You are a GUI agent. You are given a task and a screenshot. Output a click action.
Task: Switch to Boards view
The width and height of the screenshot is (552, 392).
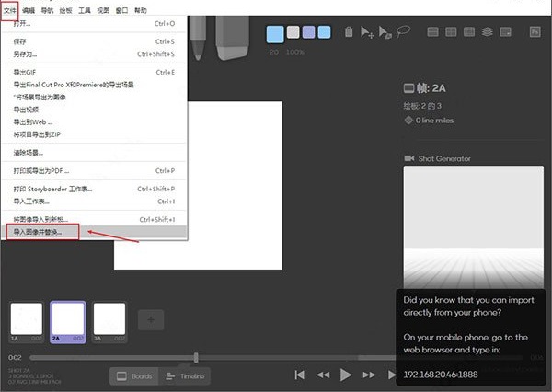[134, 376]
